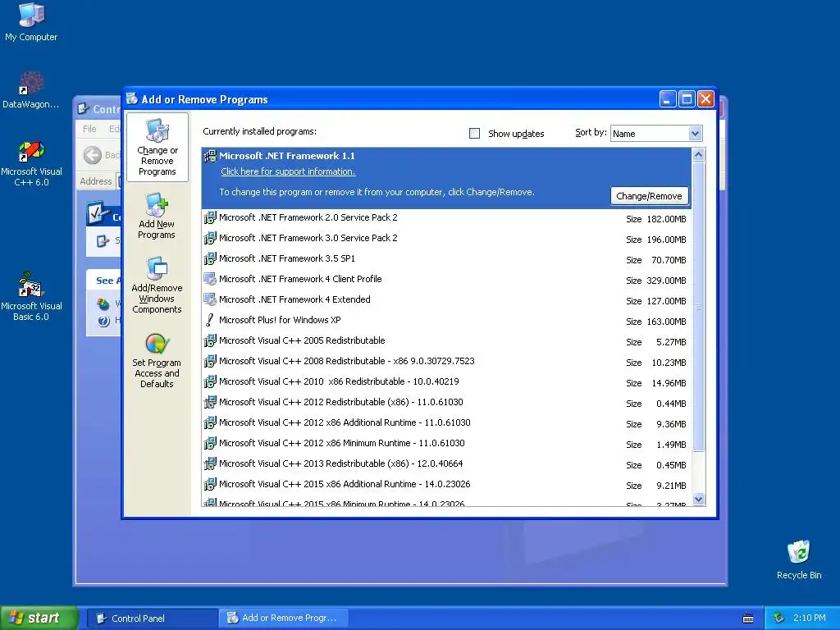
Task: Click Change/Remove button for .NET Framework 1.1
Action: 650,196
